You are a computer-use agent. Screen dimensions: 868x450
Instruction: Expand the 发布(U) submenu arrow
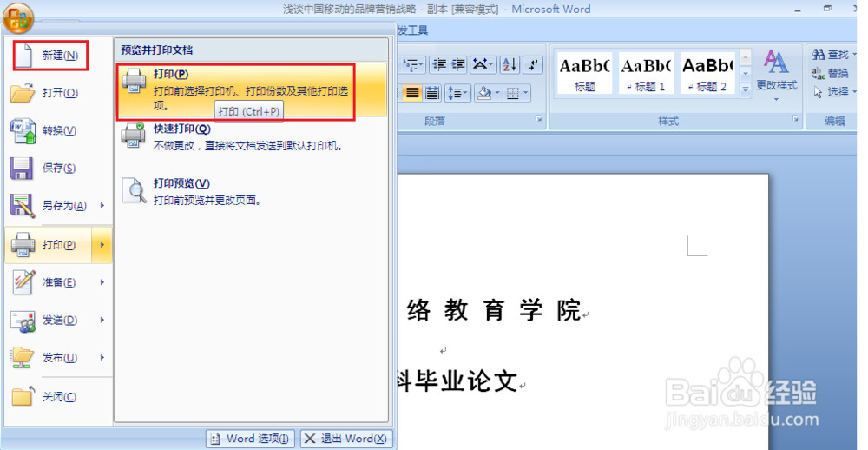click(102, 357)
